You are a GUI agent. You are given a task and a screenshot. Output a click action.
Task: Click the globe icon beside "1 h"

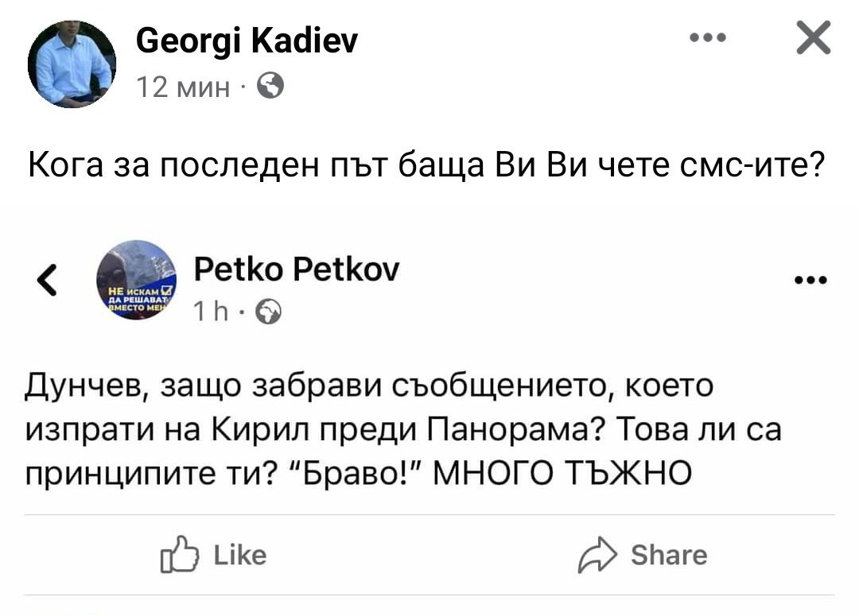coord(268,314)
